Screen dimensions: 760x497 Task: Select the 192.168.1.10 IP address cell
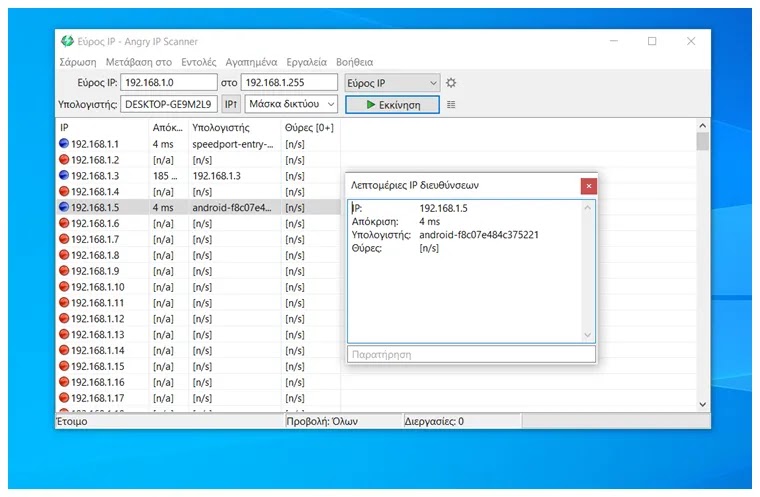tap(98, 287)
